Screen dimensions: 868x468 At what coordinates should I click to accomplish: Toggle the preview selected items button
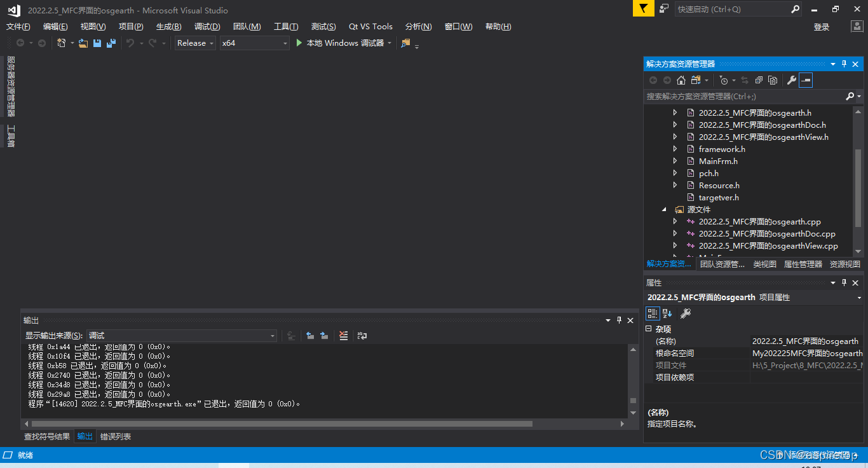tap(806, 80)
